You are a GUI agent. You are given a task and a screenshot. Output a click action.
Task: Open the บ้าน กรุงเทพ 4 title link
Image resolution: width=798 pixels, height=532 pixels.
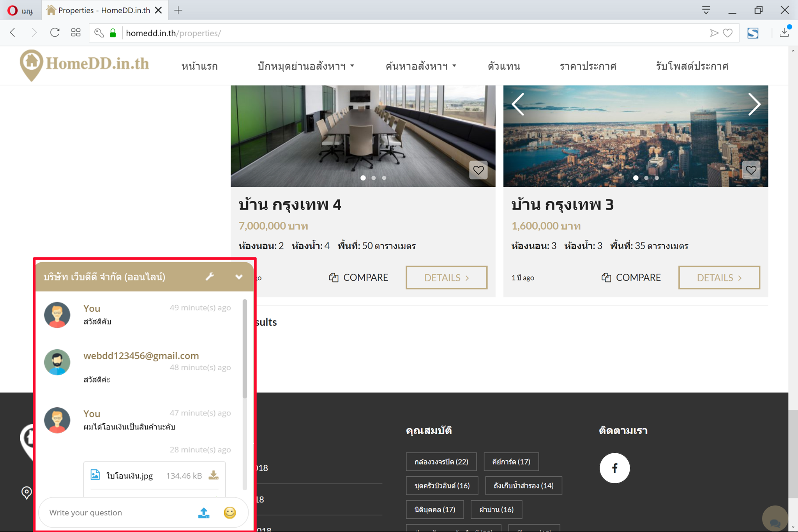[x=290, y=205]
